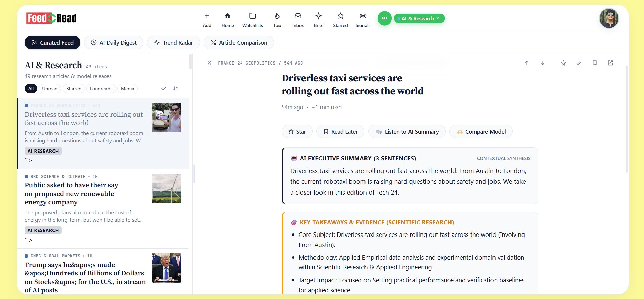This screenshot has height=299, width=644.
Task: Open the Trump stocks article thumbnail
Action: 167,268
